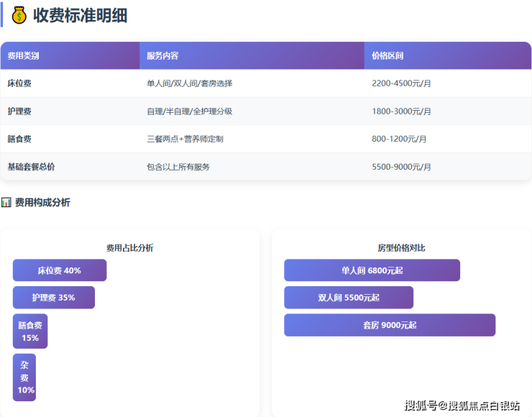
Task: Click the bar chart icon near 费用构成分析
Action: tap(6, 203)
